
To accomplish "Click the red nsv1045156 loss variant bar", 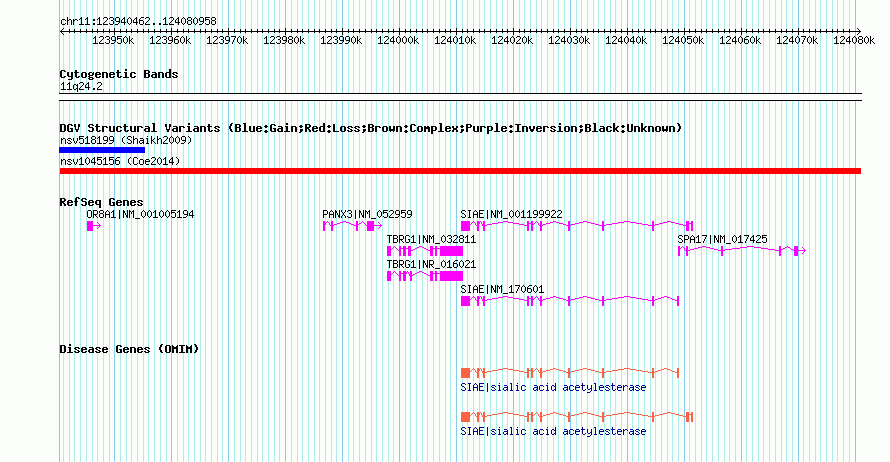I will point(460,171).
